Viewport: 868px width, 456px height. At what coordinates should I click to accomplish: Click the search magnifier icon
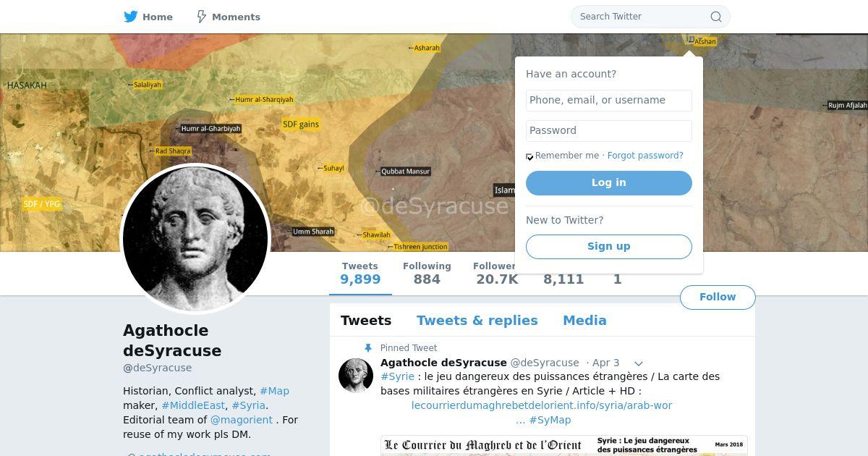716,17
